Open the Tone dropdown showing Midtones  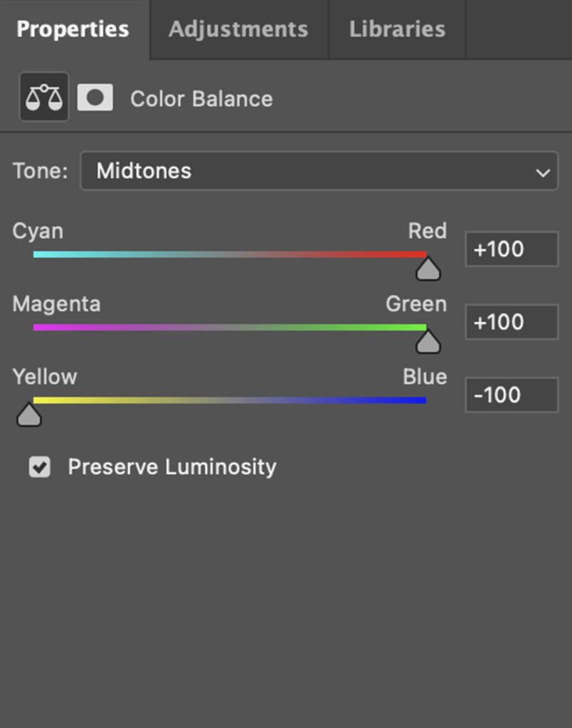tap(319, 171)
